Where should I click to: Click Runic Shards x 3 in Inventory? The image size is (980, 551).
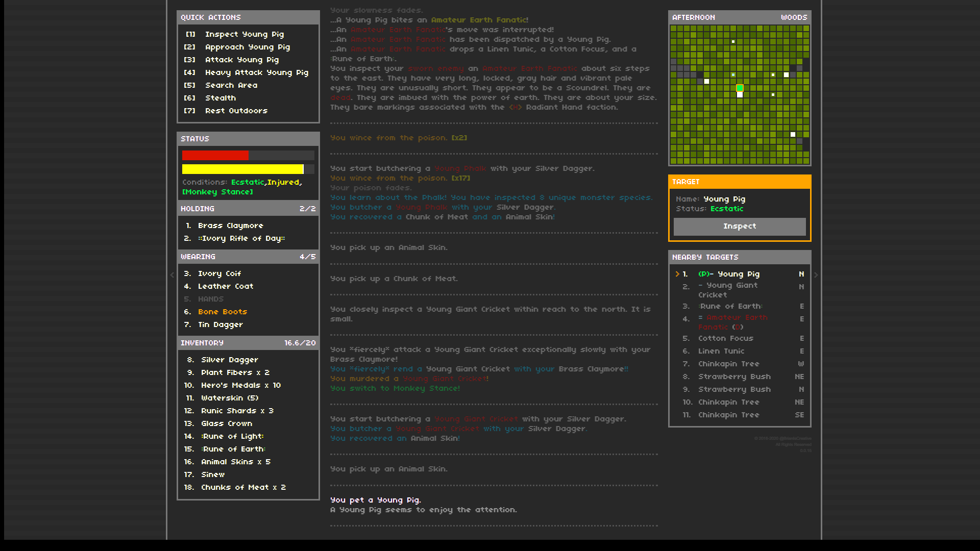[x=237, y=410]
